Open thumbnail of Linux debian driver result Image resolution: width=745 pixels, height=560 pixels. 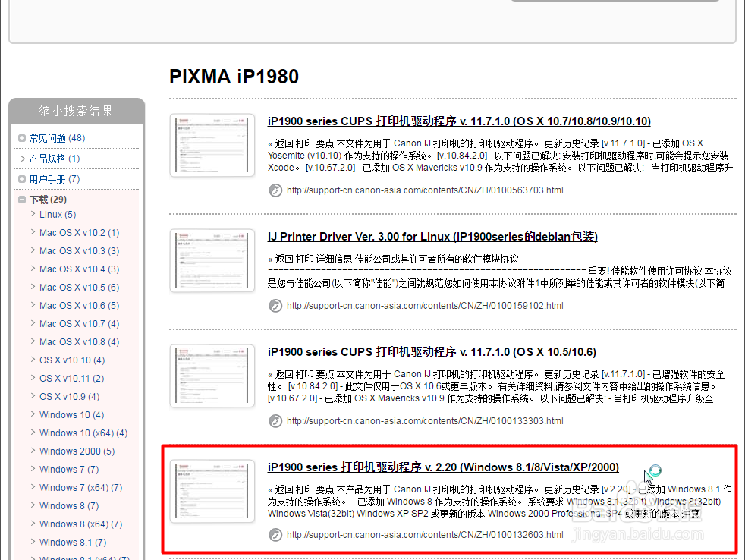pos(212,260)
